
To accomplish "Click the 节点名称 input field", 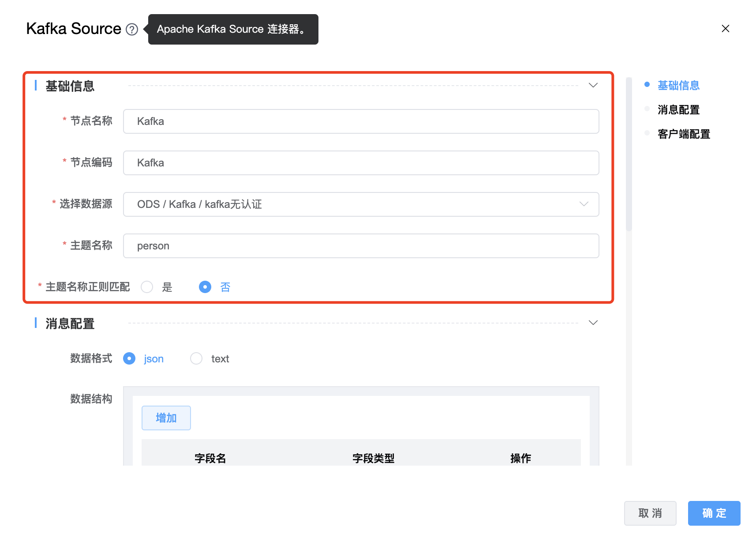I will (x=360, y=121).
